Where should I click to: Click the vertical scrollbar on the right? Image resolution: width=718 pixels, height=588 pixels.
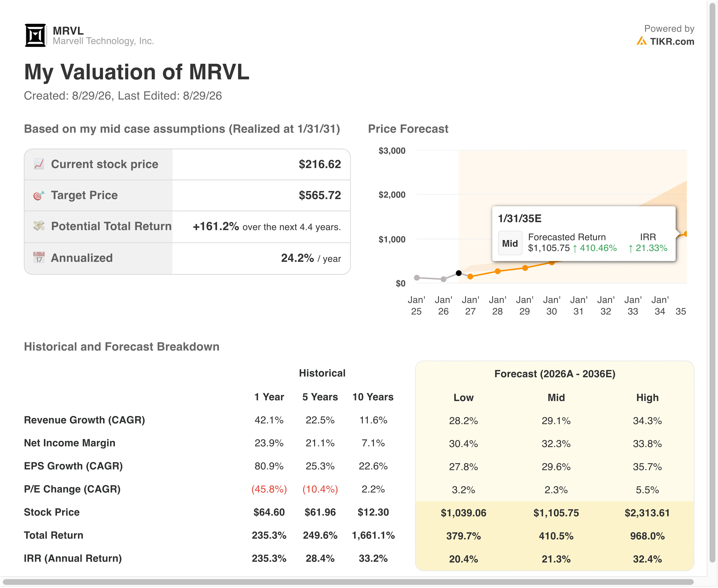pyautogui.click(x=712, y=283)
